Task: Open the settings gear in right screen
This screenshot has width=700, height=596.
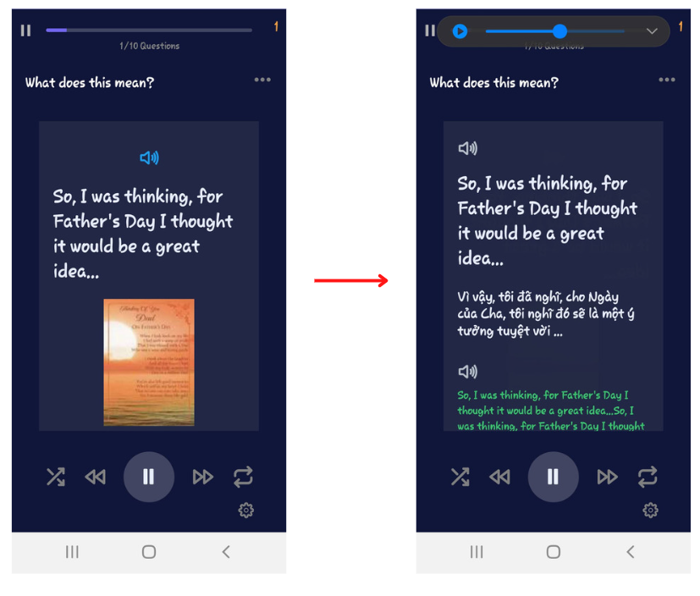Action: [x=650, y=510]
